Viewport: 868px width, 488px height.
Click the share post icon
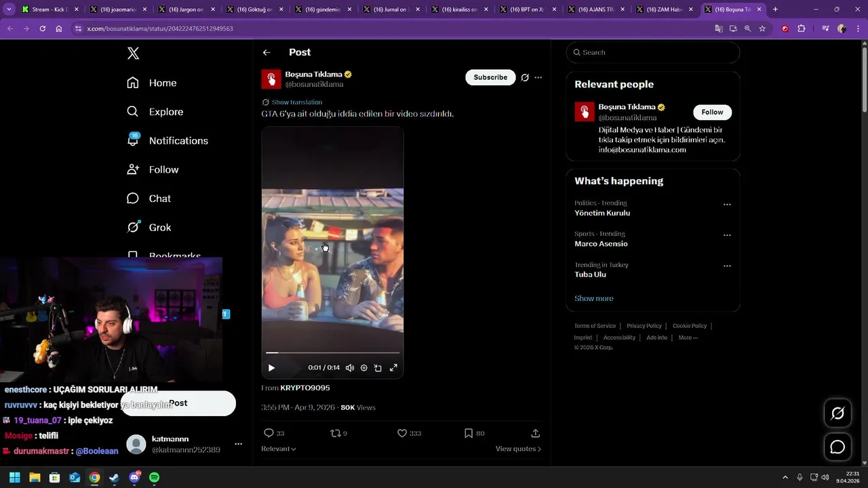pyautogui.click(x=535, y=433)
